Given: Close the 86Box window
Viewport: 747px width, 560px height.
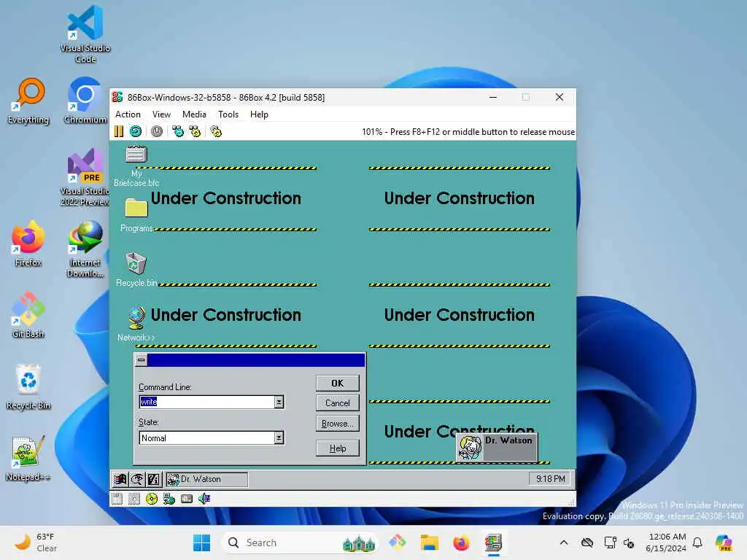Looking at the screenshot, I should 560,97.
